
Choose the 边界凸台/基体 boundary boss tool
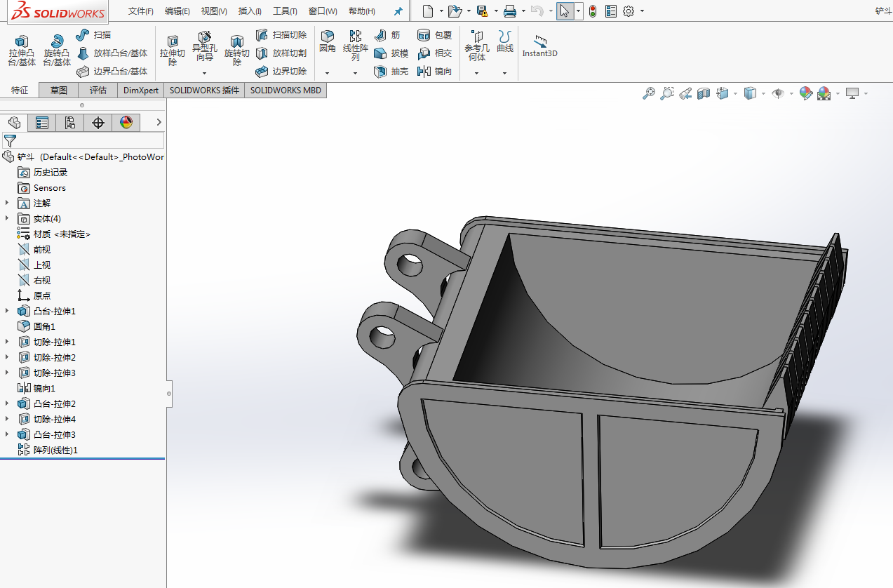[x=112, y=71]
